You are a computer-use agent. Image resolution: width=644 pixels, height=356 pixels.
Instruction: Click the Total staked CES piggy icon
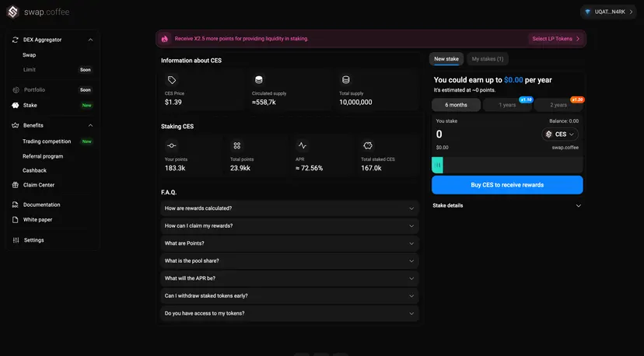(368, 146)
